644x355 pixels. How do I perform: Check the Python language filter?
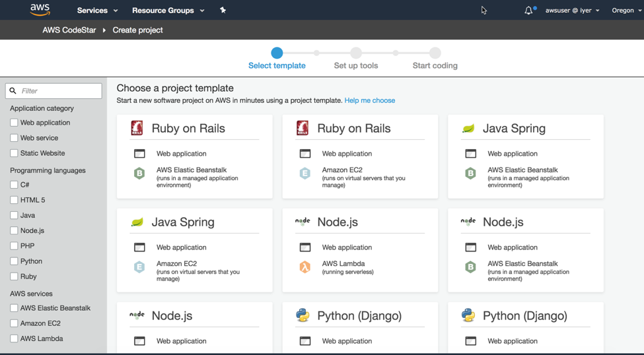pos(14,261)
